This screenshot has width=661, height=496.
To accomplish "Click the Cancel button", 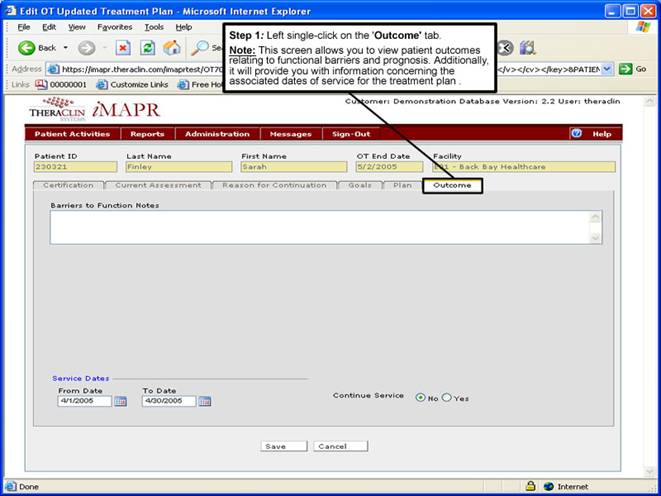I will click(x=340, y=446).
